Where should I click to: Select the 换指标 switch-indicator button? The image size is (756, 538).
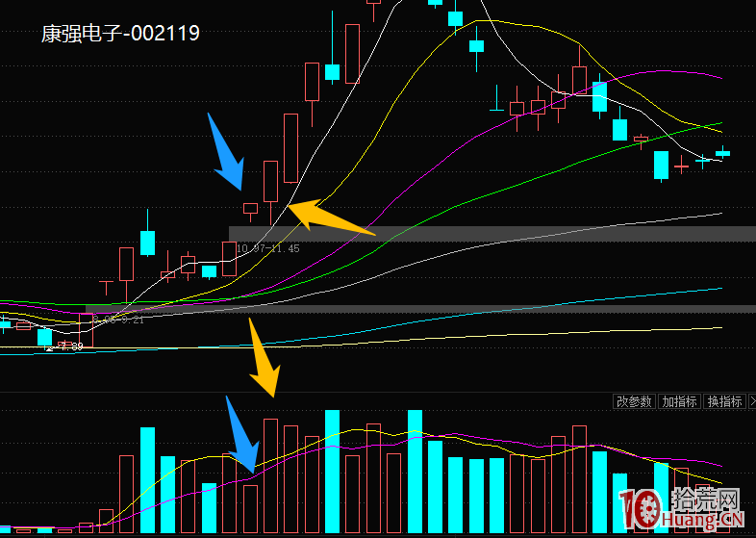[x=724, y=401]
